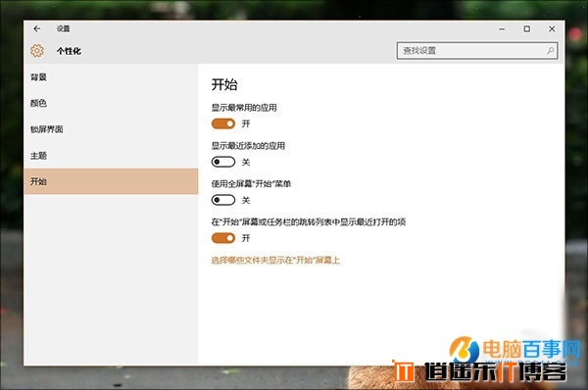The height and width of the screenshot is (390, 588).
Task: Click the 个性化 page title
Action: click(x=69, y=51)
